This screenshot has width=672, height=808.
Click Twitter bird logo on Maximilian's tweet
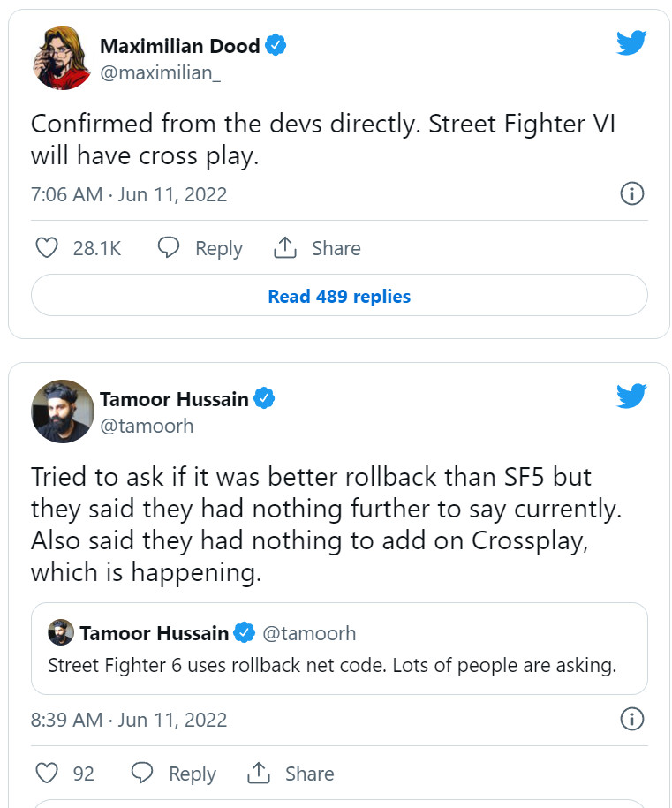(x=631, y=42)
